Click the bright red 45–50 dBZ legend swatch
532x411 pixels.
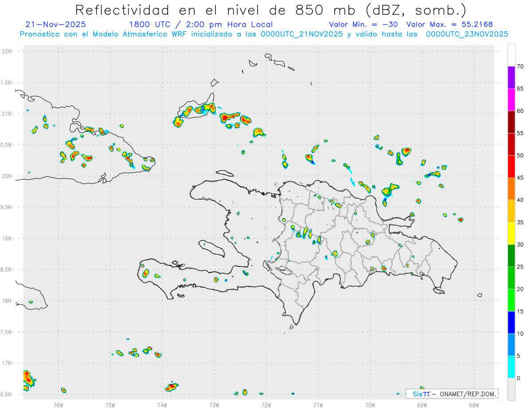[511, 166]
